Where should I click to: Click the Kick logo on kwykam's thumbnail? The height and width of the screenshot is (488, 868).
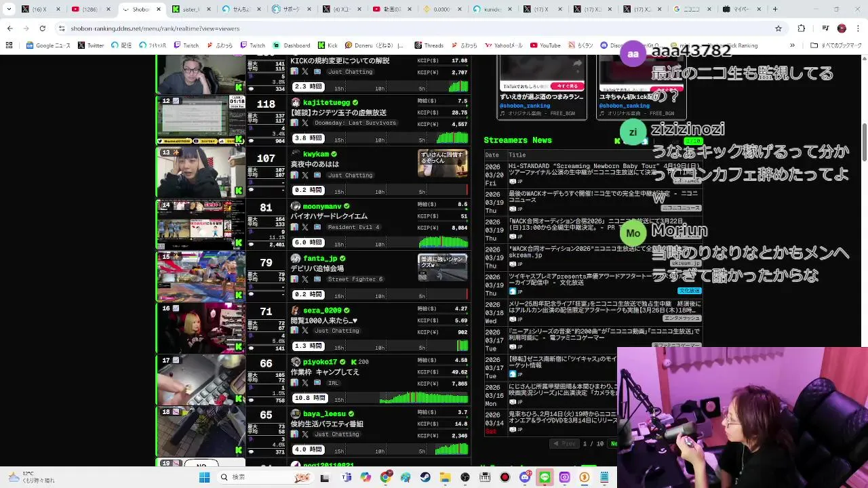[239, 191]
